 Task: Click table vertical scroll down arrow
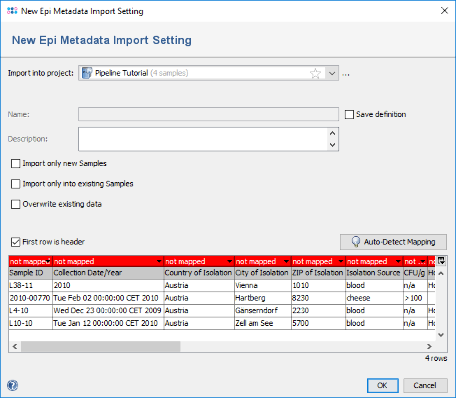(441, 335)
